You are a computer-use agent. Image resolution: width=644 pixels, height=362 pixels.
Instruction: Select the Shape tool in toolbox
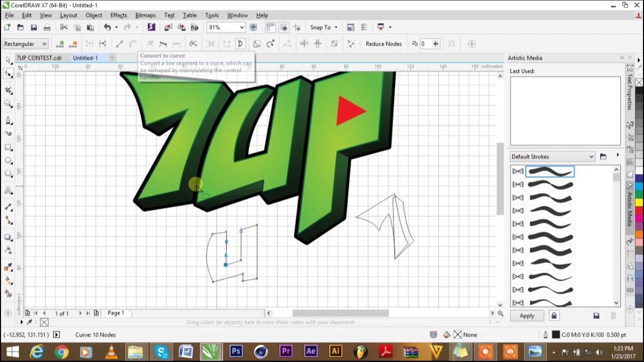coord(9,74)
